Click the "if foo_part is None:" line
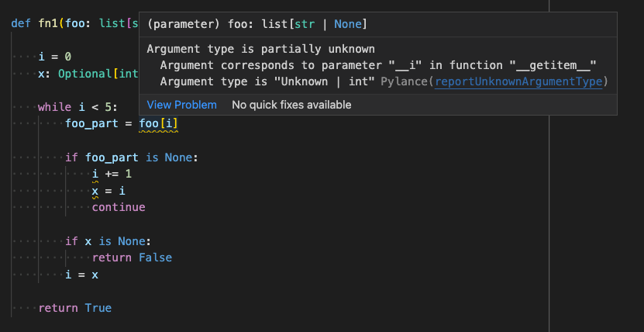This screenshot has width=644, height=332. point(132,157)
